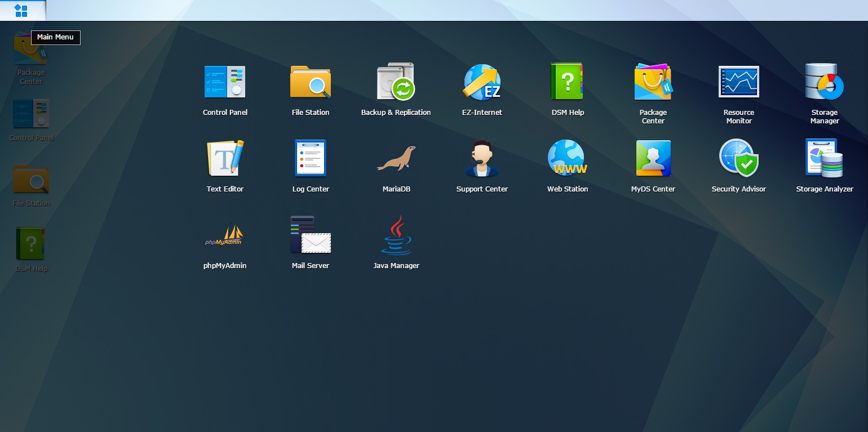Open Log Center

pyautogui.click(x=311, y=159)
